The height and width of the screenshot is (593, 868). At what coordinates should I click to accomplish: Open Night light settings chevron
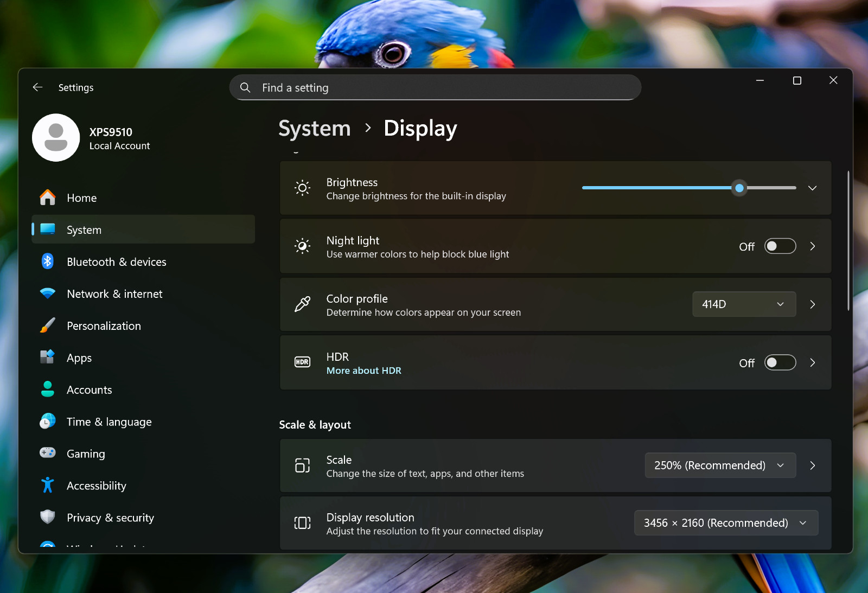point(813,246)
